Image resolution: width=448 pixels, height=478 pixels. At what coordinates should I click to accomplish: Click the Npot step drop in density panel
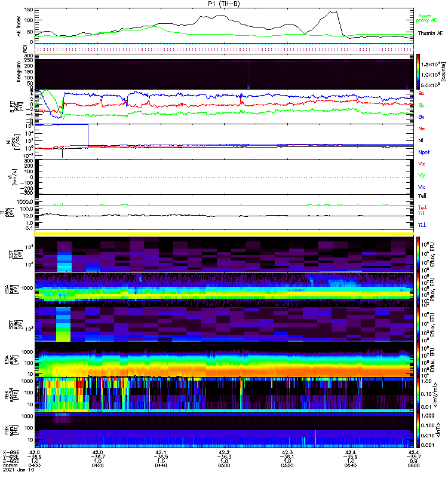(x=88, y=135)
